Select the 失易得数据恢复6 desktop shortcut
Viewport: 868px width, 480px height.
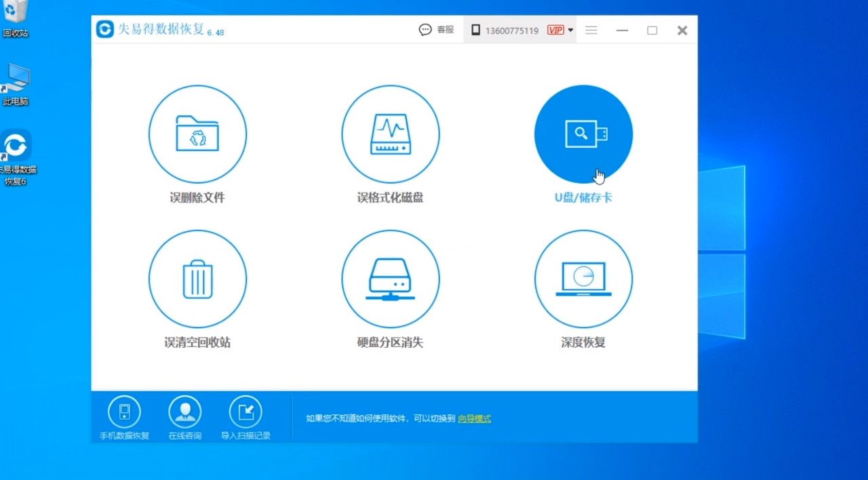[x=16, y=157]
